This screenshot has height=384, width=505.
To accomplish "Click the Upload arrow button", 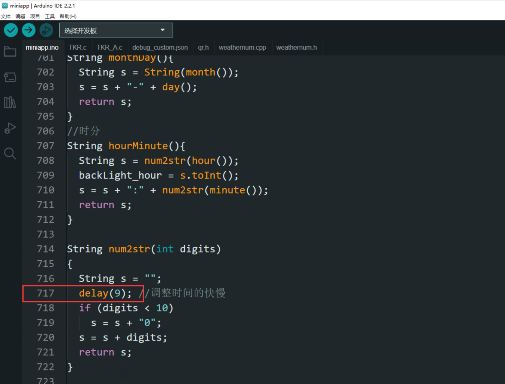I will pyautogui.click(x=29, y=30).
